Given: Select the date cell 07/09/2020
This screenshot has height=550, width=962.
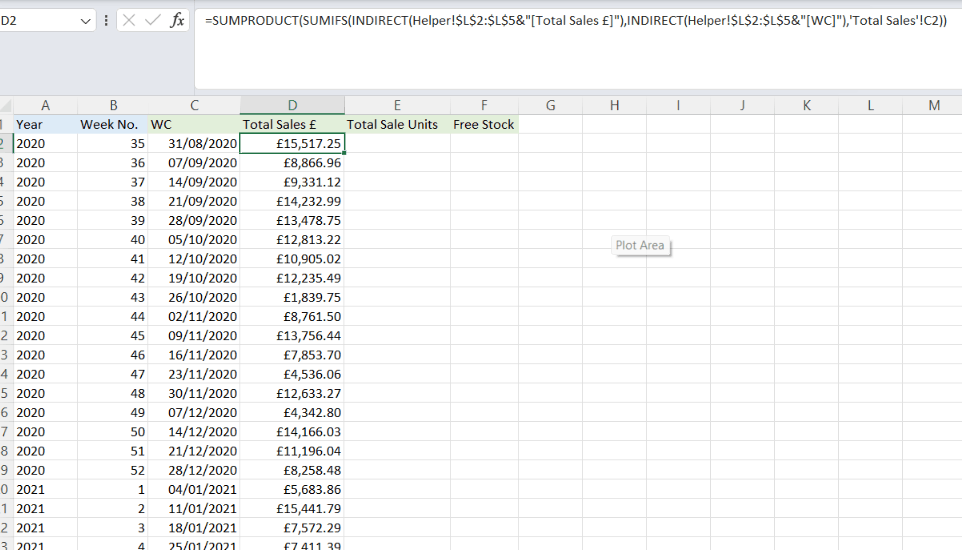Looking at the screenshot, I should click(194, 163).
